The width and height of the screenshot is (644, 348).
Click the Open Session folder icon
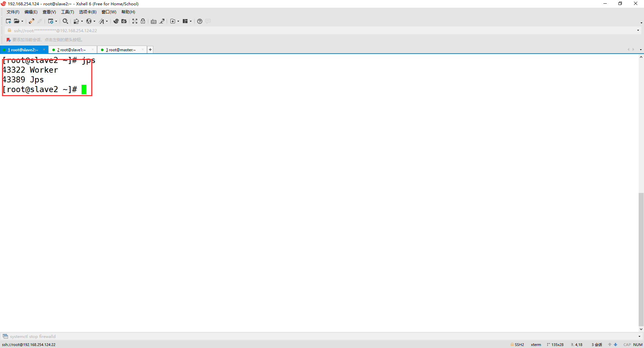click(x=16, y=21)
